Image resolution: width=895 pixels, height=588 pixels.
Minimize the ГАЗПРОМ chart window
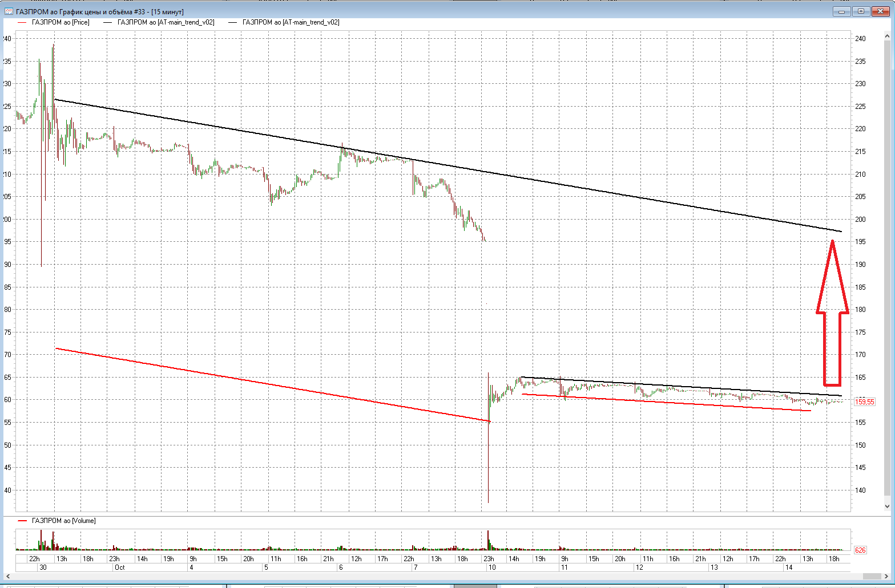[x=841, y=11]
